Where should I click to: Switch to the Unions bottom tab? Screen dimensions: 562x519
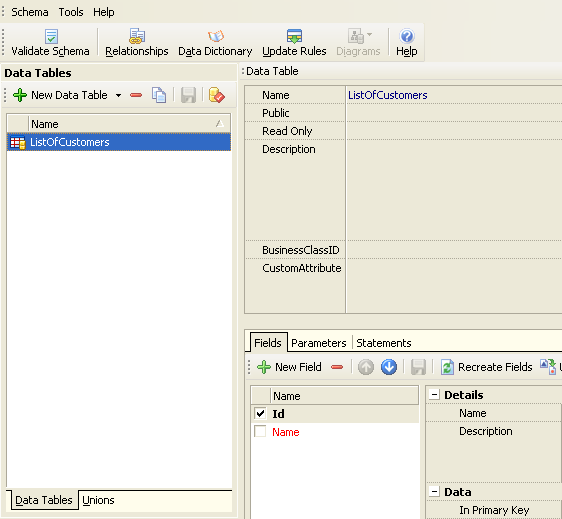[98, 500]
